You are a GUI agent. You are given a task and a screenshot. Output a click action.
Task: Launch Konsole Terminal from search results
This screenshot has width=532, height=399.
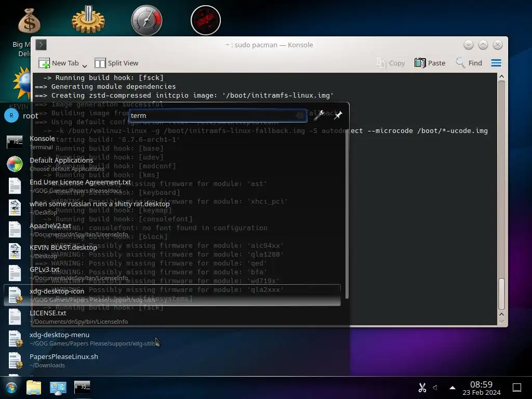coord(172,142)
